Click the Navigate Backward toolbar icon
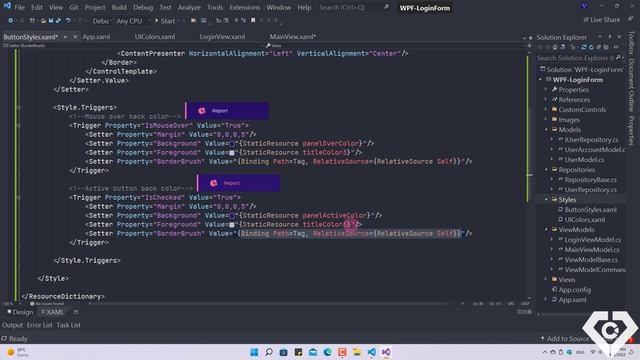 click(11, 20)
